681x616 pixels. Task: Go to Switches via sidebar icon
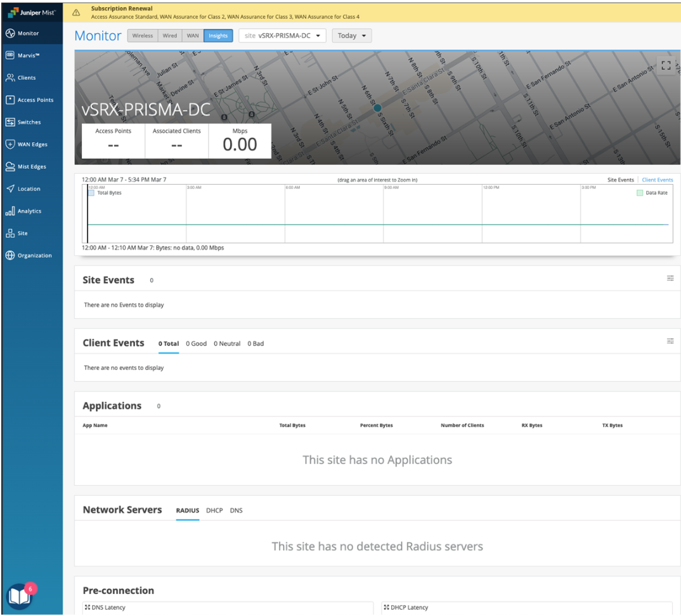10,122
